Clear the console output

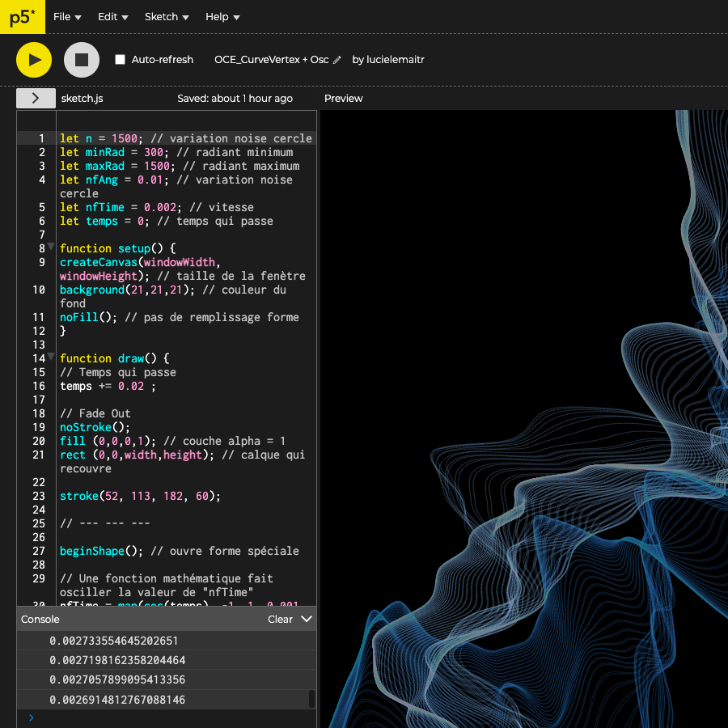280,619
